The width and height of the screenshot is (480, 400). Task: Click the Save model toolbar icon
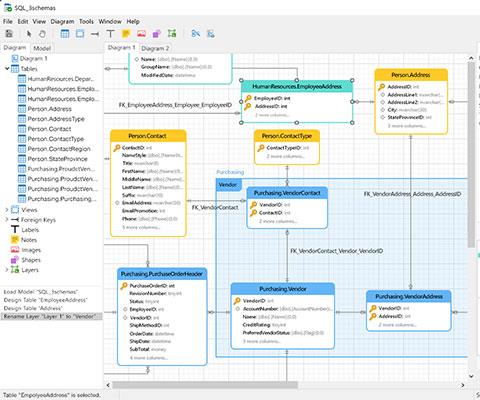pyautogui.click(x=9, y=33)
